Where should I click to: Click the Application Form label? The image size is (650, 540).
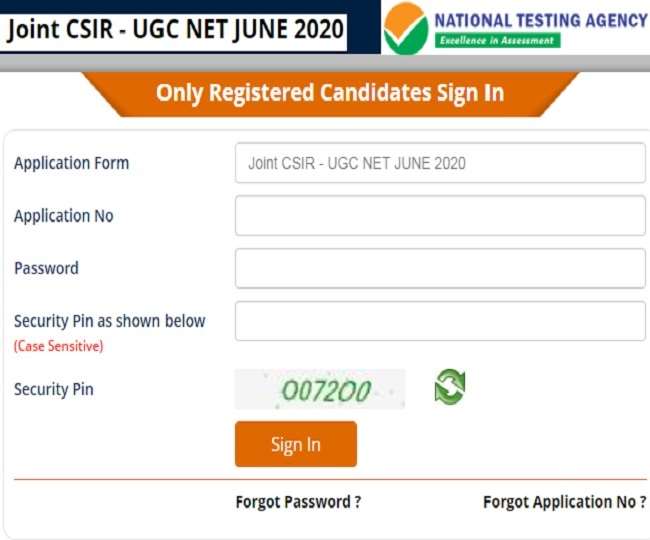click(71, 163)
